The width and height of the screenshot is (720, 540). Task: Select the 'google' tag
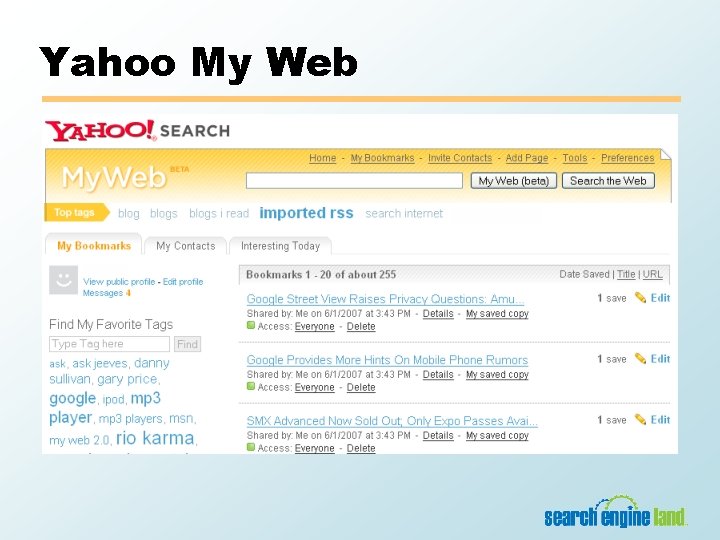(73, 398)
